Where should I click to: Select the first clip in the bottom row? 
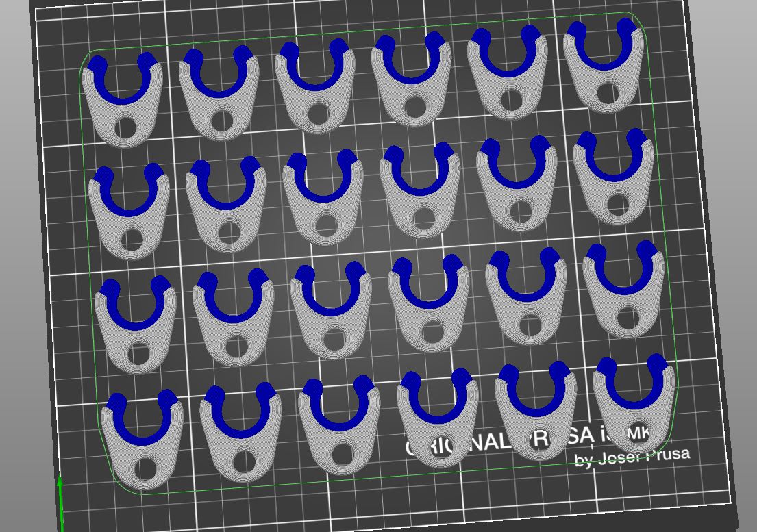tap(143, 440)
